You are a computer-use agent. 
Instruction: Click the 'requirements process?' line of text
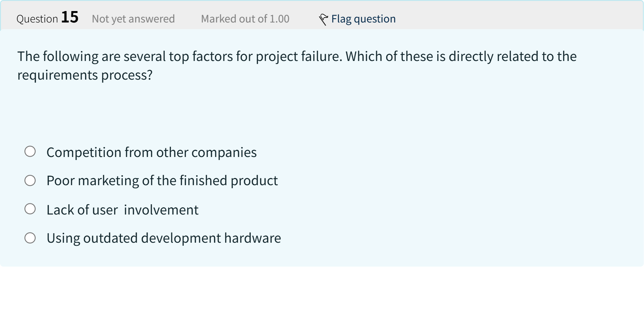85,75
